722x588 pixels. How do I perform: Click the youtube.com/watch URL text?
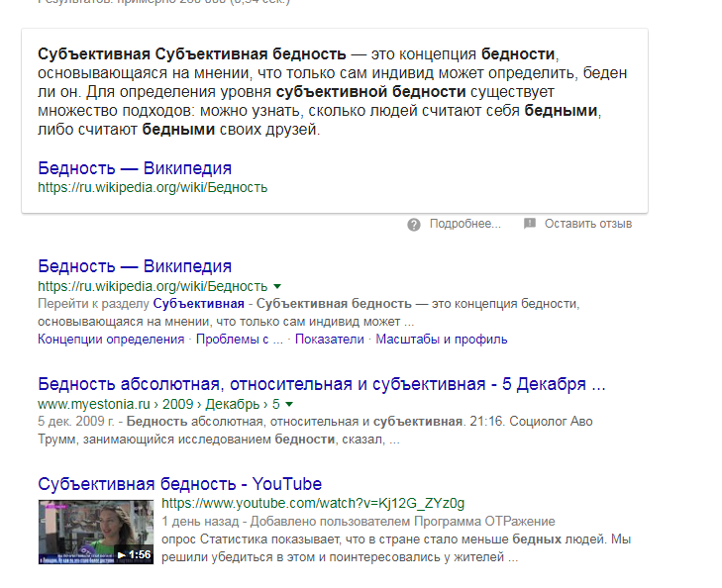pyautogui.click(x=313, y=503)
